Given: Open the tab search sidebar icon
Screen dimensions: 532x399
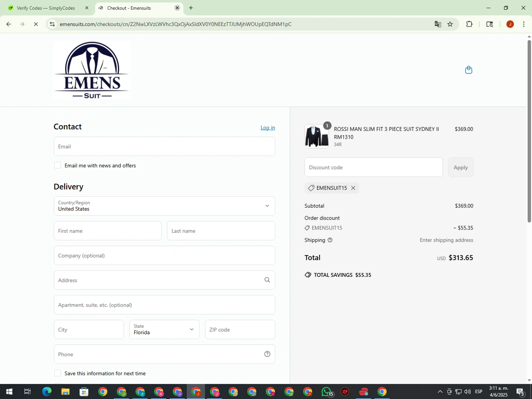Looking at the screenshot, I should [x=489, y=24].
